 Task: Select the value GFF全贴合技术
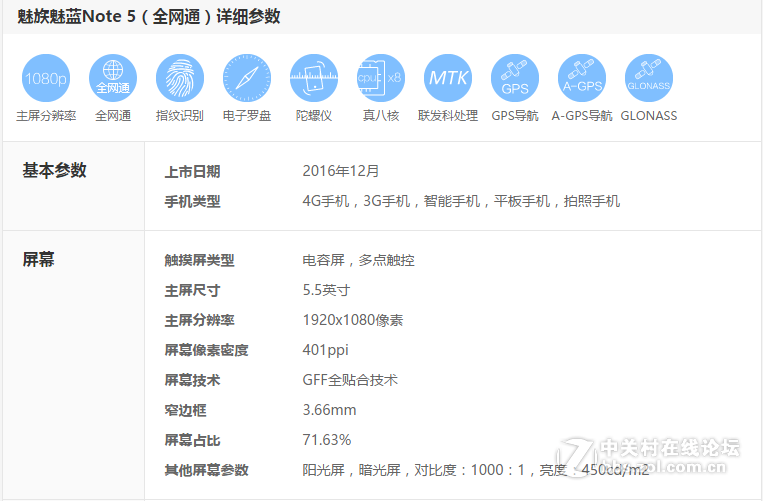(x=350, y=380)
